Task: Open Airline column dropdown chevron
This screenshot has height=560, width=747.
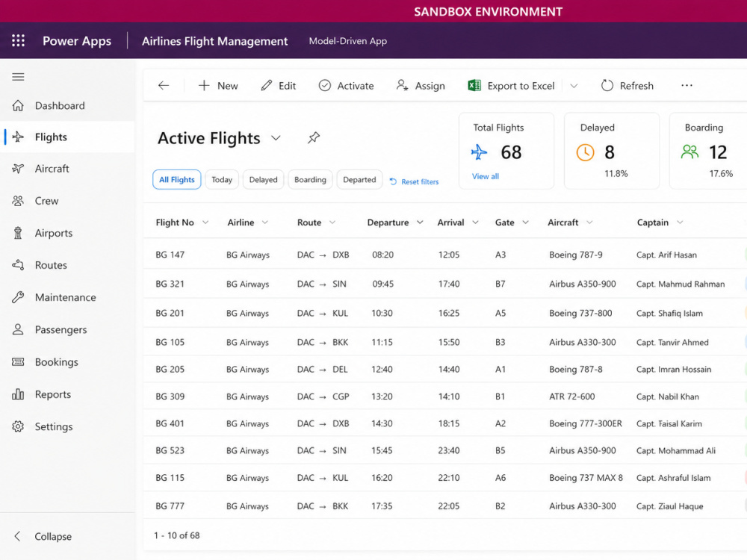Action: (x=265, y=223)
